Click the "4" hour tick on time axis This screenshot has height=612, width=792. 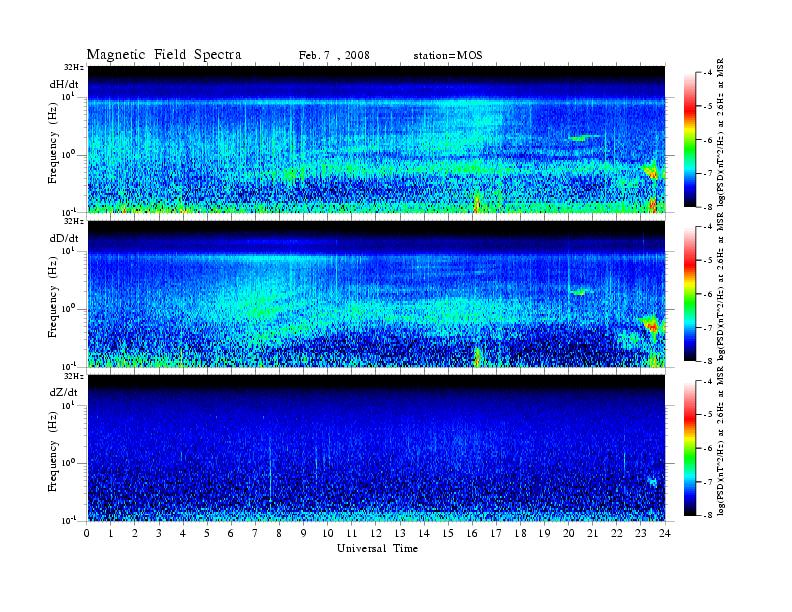point(183,533)
